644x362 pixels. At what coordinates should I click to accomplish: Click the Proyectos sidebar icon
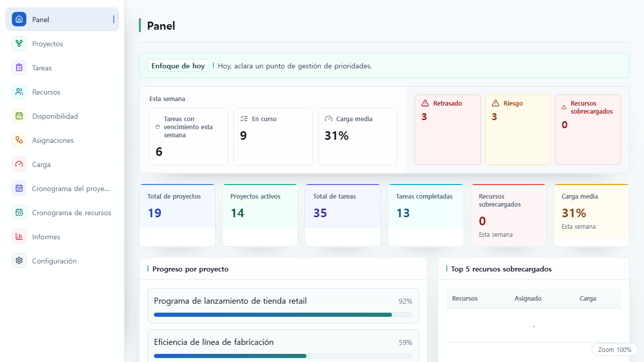pos(19,44)
